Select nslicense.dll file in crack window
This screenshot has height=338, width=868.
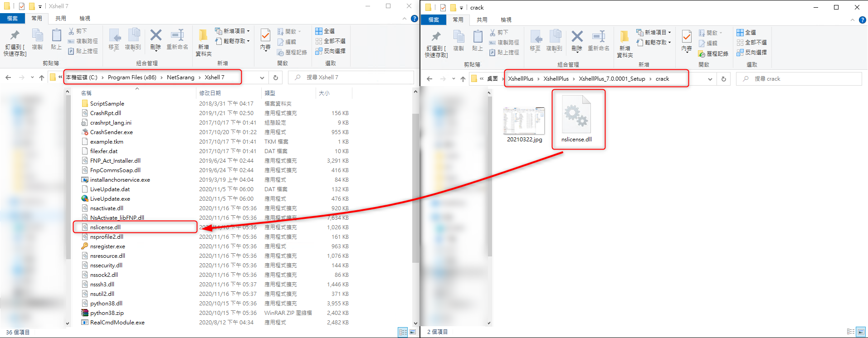click(576, 119)
